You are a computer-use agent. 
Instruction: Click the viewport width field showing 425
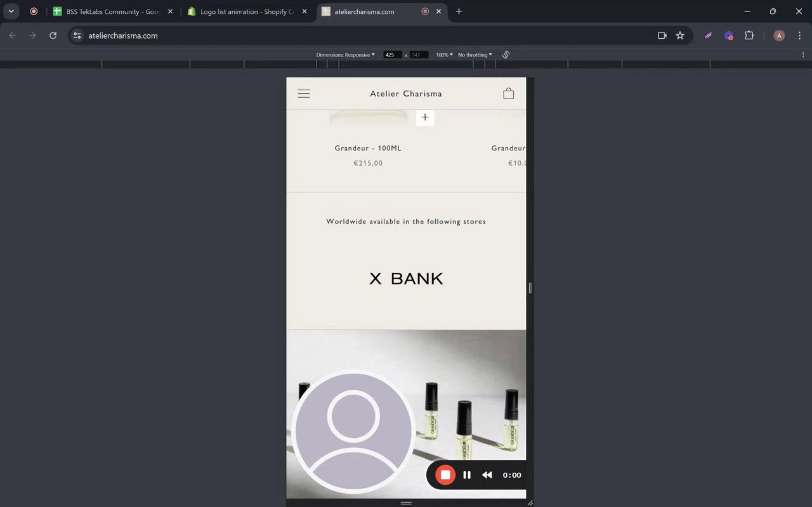[x=393, y=55]
